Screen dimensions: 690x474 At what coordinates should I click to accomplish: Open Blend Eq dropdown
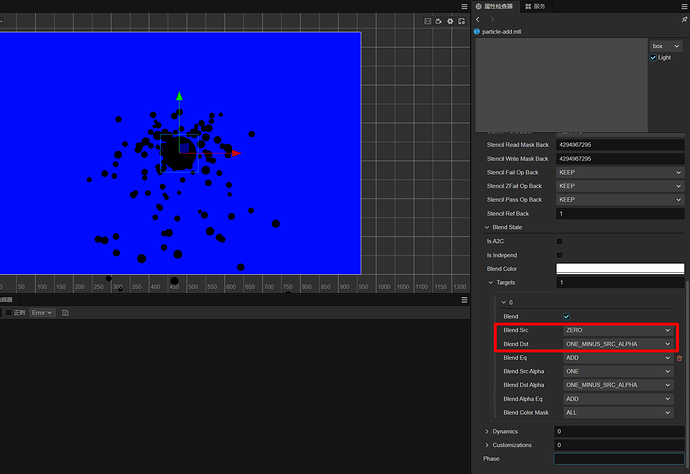click(x=618, y=358)
